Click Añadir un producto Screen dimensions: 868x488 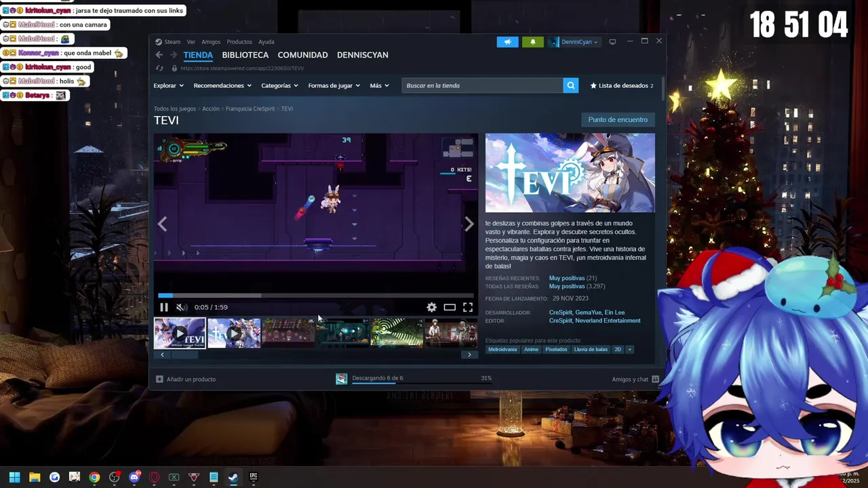191,379
